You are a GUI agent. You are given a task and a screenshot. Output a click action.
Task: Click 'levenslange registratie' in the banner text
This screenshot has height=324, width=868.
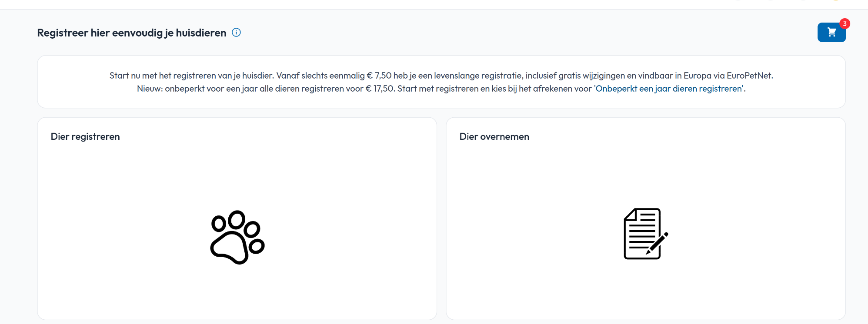pyautogui.click(x=478, y=76)
